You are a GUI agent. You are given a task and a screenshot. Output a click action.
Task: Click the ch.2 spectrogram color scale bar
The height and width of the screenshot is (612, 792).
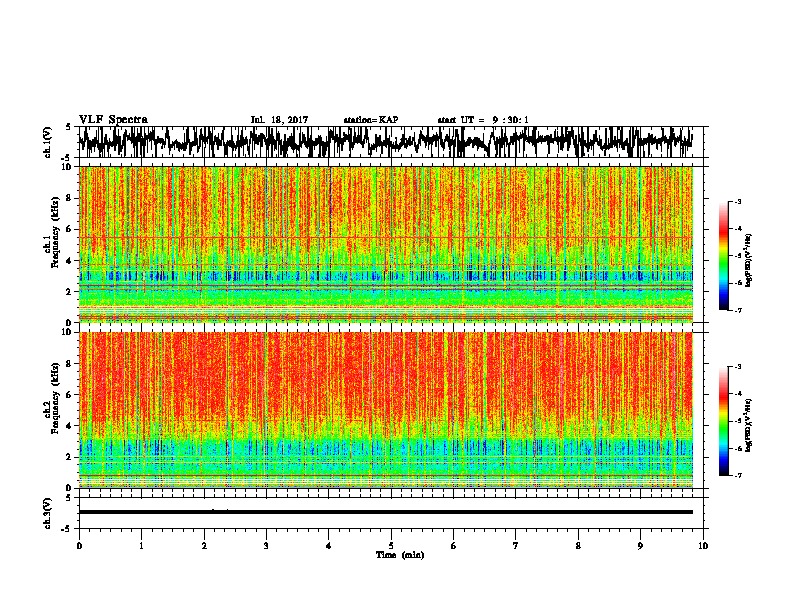[x=723, y=421]
